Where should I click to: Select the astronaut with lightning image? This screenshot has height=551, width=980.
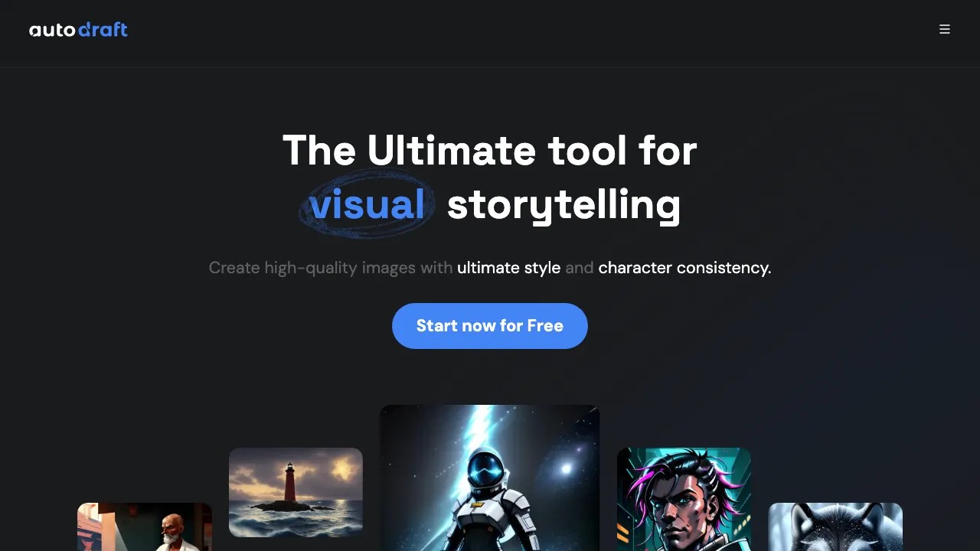point(490,478)
